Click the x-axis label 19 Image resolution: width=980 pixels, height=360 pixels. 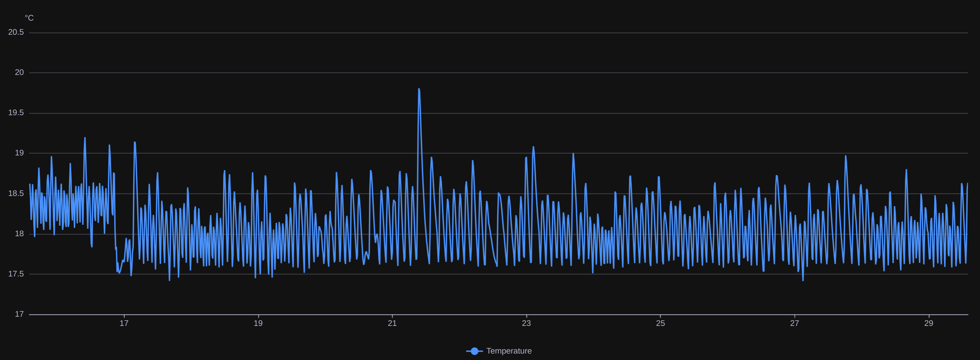[258, 323]
